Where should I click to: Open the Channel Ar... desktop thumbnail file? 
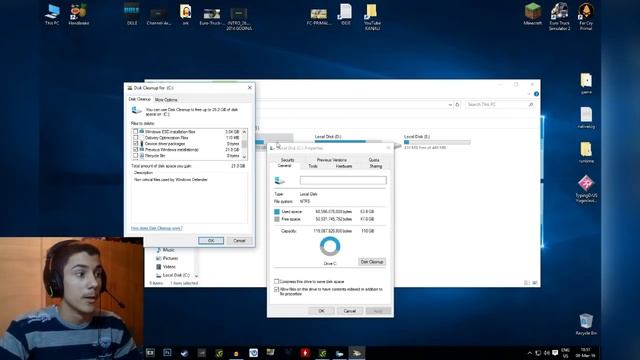click(x=158, y=16)
